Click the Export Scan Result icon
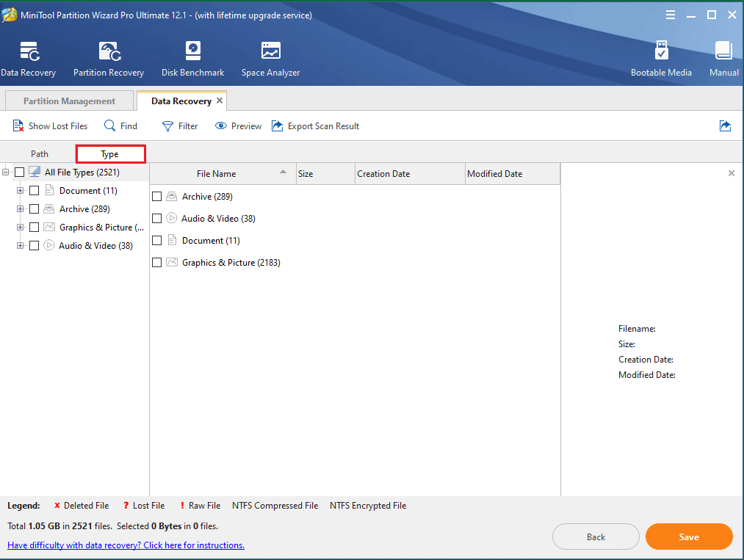The image size is (744, 560). coord(277,126)
